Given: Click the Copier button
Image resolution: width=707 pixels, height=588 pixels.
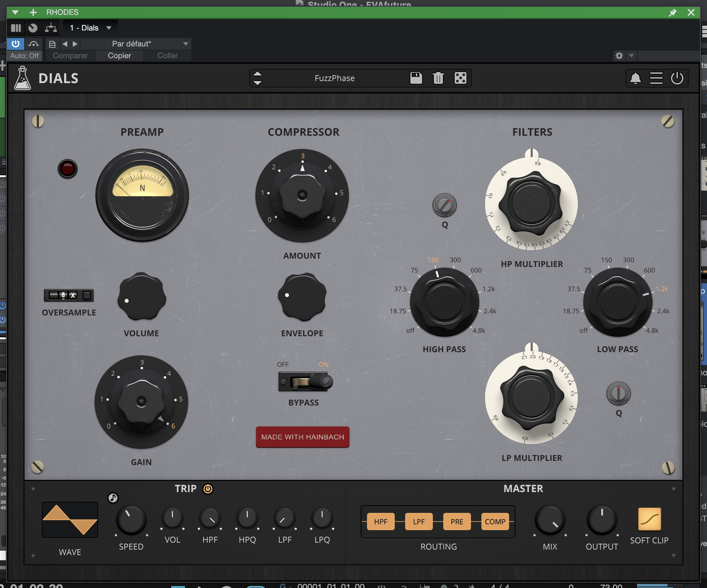Looking at the screenshot, I should pos(119,56).
